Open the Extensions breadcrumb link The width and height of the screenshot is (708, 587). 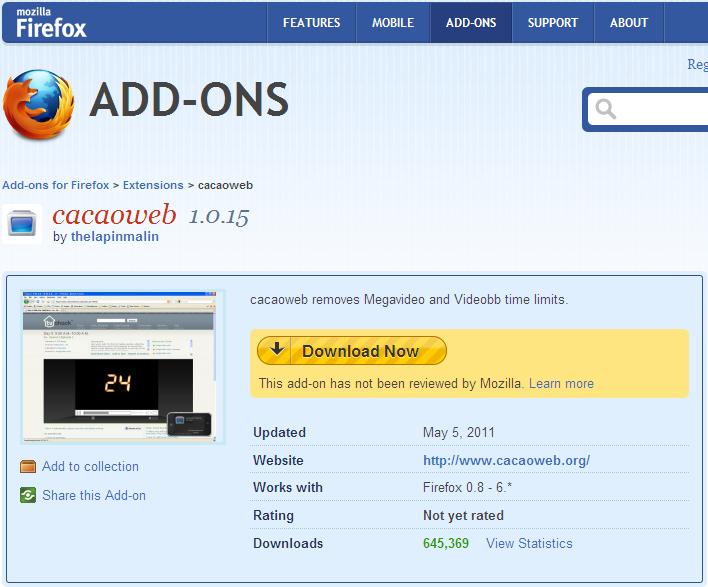tap(153, 185)
